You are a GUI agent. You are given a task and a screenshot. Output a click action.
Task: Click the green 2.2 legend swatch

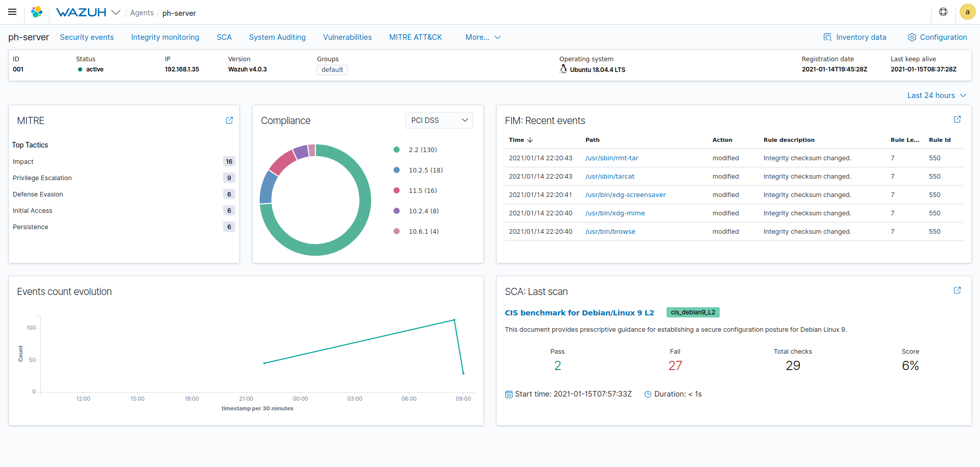click(397, 150)
